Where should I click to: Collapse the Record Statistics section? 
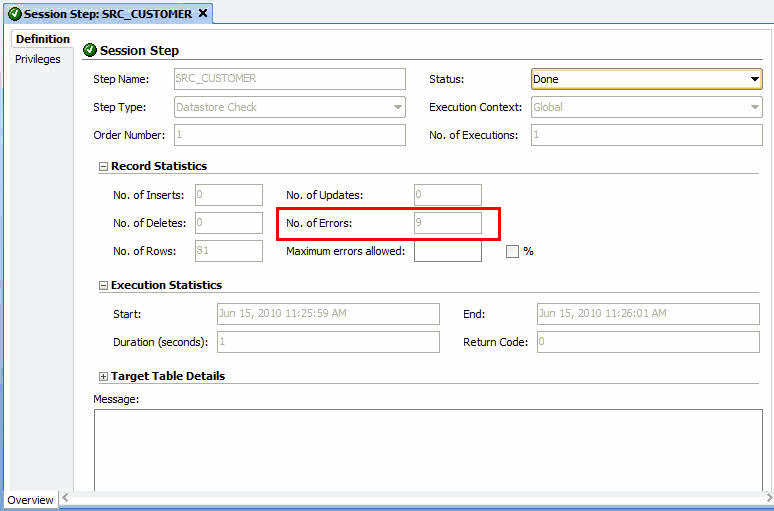tap(103, 167)
